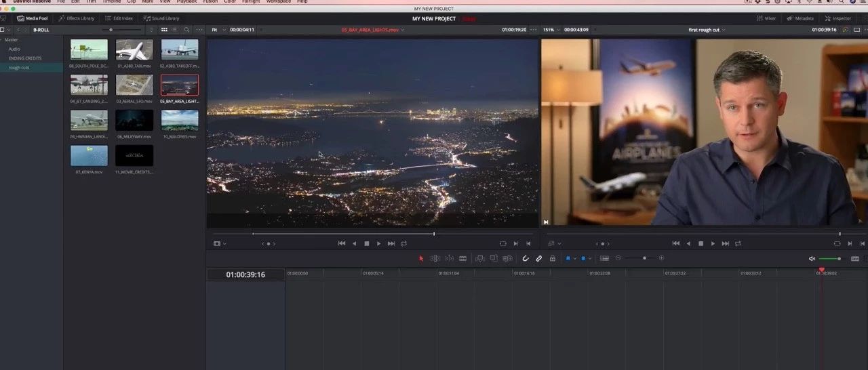The image size is (868, 370).
Task: Toggle linked selection chain icon
Action: pos(539,258)
